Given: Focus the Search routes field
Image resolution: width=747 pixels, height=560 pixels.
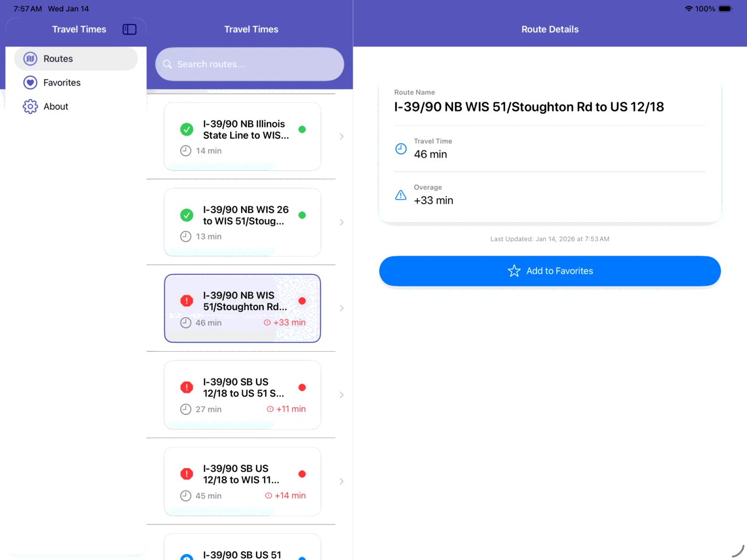Looking at the screenshot, I should tap(249, 64).
